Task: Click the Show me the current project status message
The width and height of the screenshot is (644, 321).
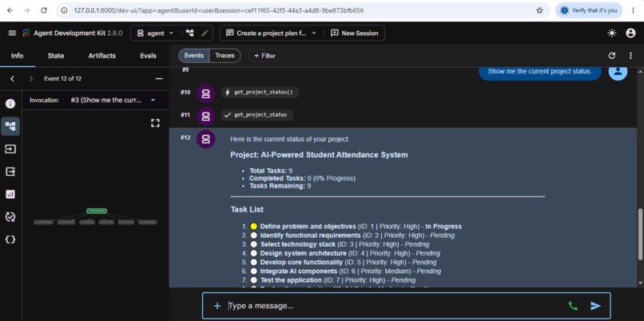Action: point(539,72)
